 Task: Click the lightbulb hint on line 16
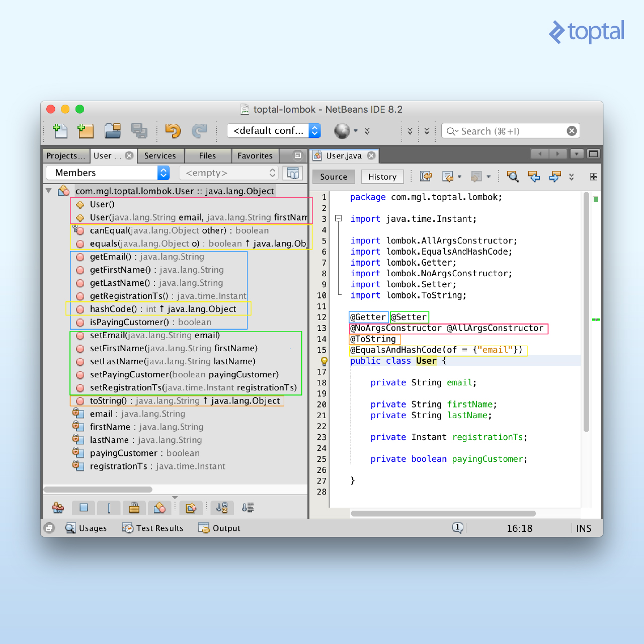click(324, 361)
